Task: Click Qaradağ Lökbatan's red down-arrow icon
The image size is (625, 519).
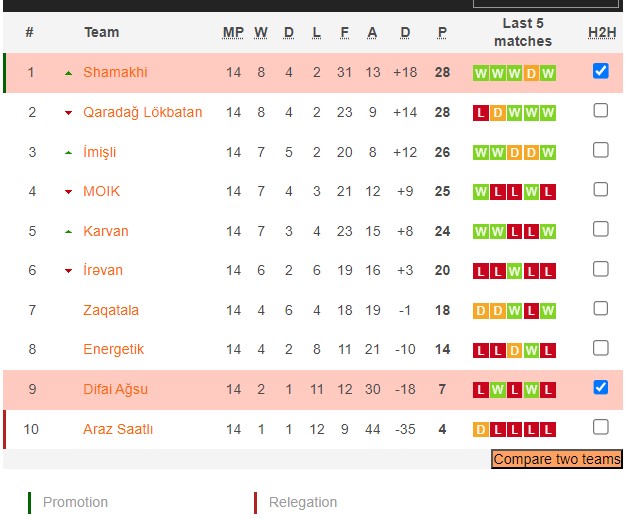Action: (x=68, y=113)
